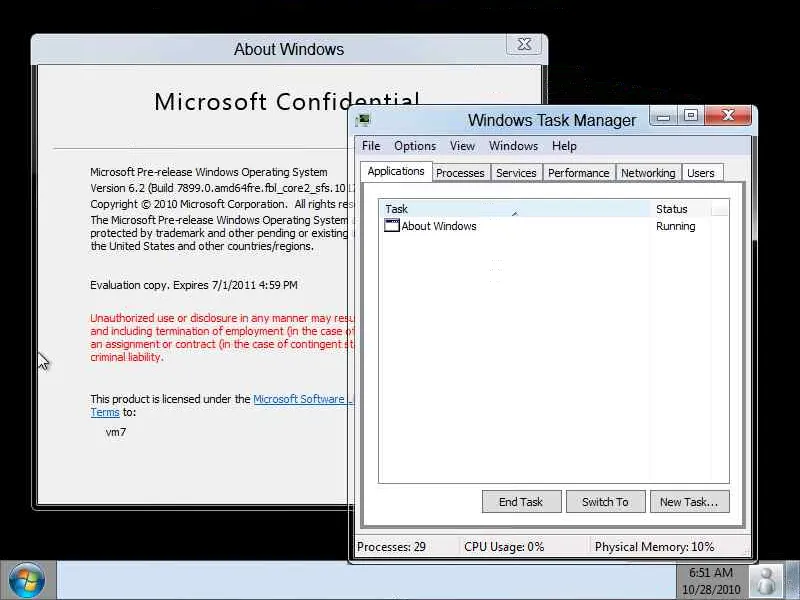Click the vm7 licensee name
This screenshot has height=600, width=800.
point(116,432)
